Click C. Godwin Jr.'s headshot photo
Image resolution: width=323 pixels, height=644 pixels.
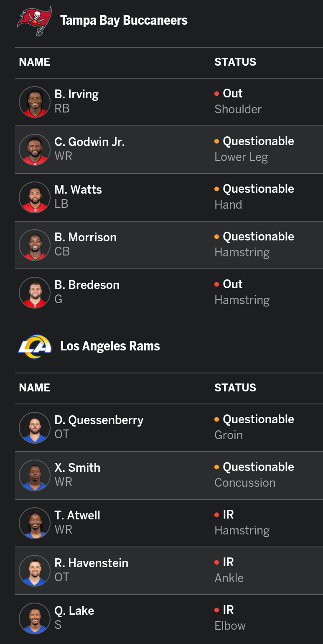[x=35, y=150]
